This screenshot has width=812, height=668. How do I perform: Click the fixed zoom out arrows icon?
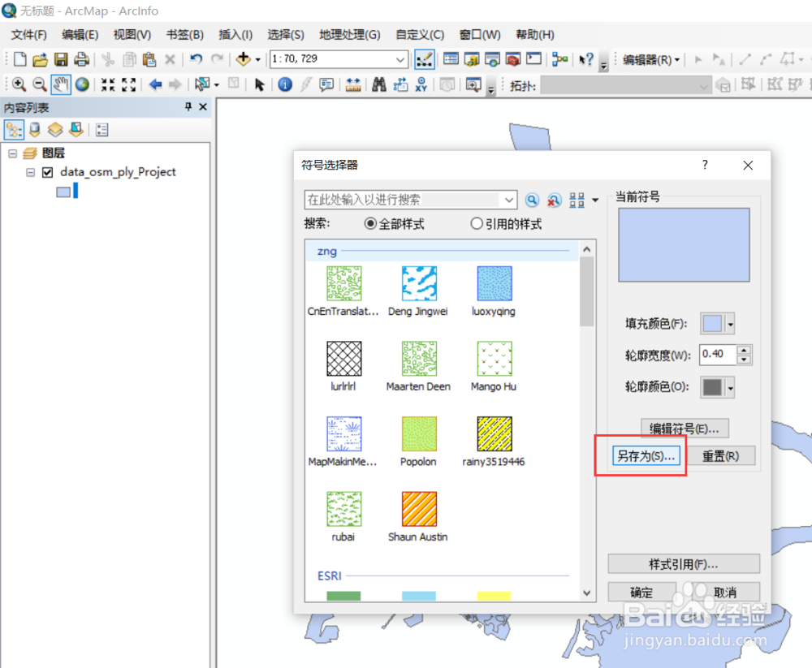pyautogui.click(x=128, y=84)
